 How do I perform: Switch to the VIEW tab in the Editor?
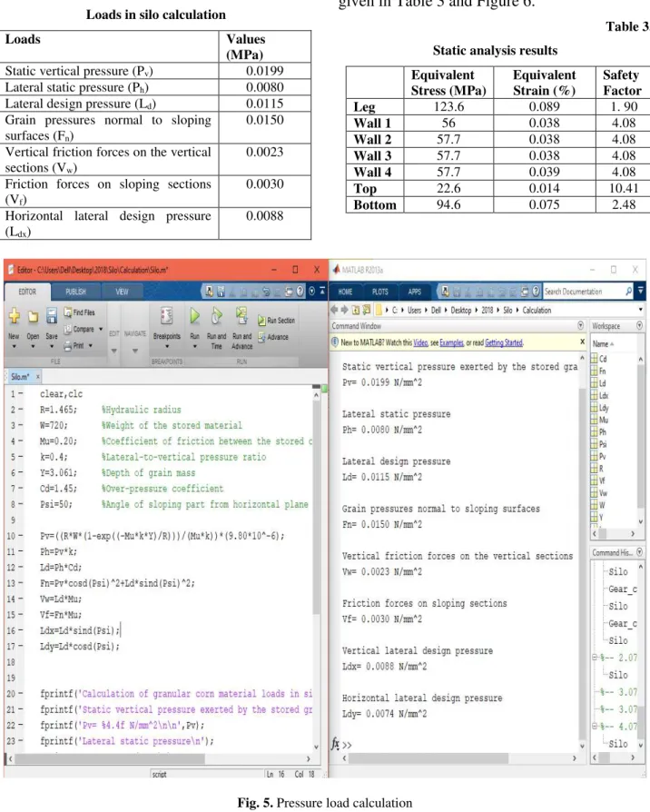coord(123,292)
